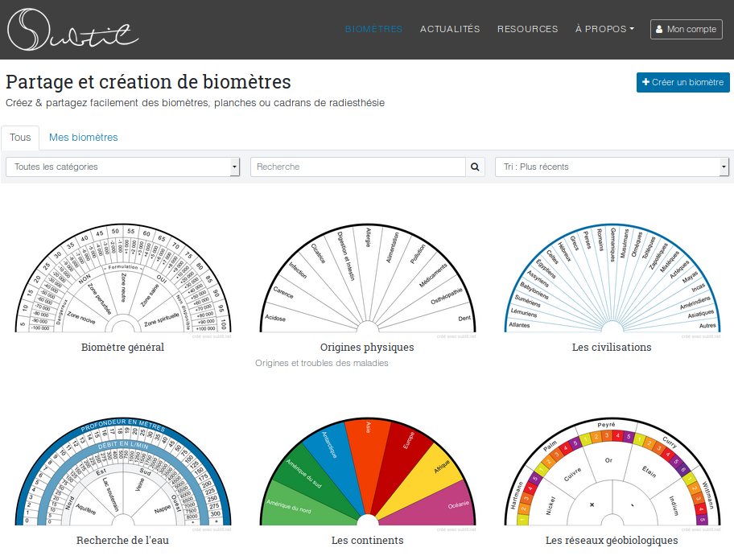The image size is (734, 560).
Task: Select the Tous tab
Action: tap(20, 138)
